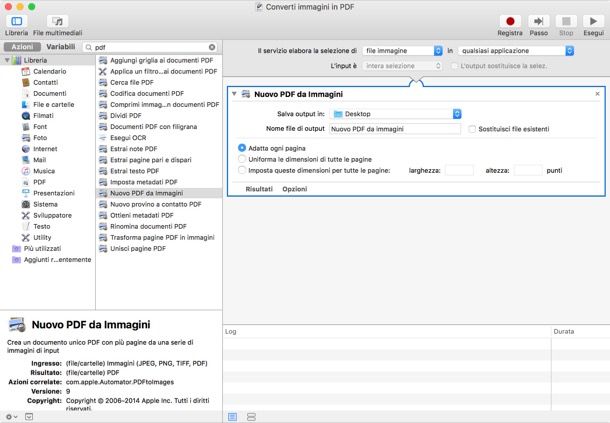Show log list view icon

[232, 417]
